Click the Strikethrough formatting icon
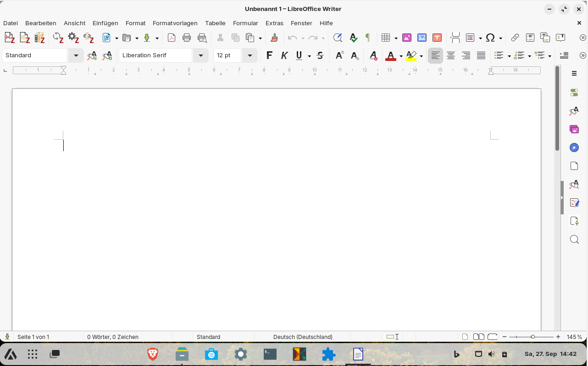The height and width of the screenshot is (366, 588). (320, 55)
